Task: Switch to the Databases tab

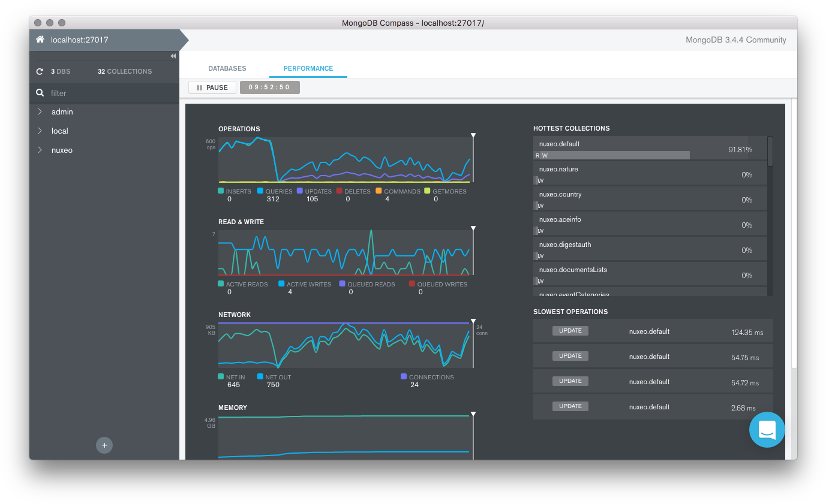Action: click(227, 68)
